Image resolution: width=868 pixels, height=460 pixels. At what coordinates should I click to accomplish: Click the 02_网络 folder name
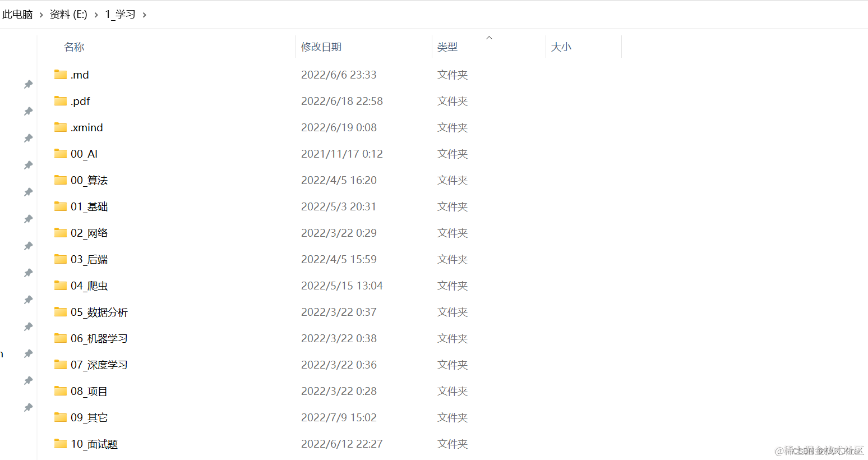(x=89, y=233)
